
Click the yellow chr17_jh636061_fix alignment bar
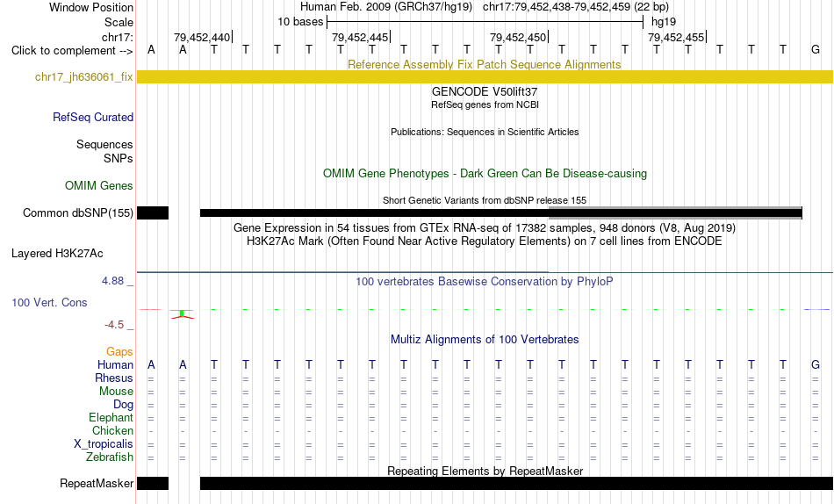[x=485, y=76]
